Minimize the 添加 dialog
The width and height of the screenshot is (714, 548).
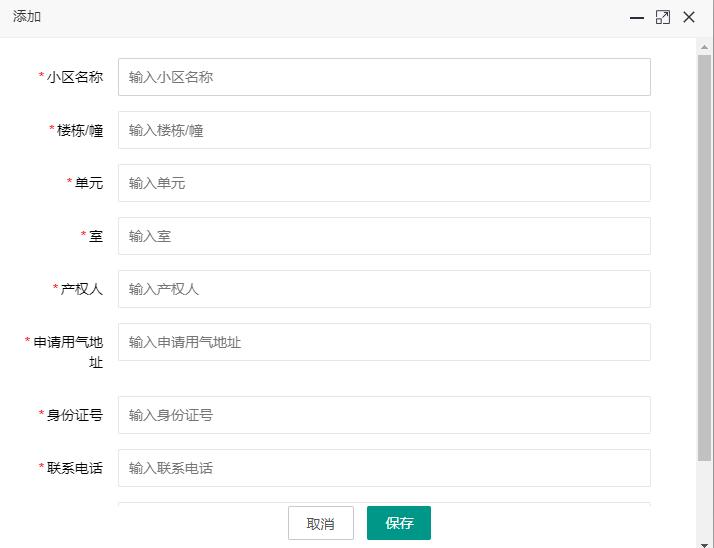click(x=636, y=18)
